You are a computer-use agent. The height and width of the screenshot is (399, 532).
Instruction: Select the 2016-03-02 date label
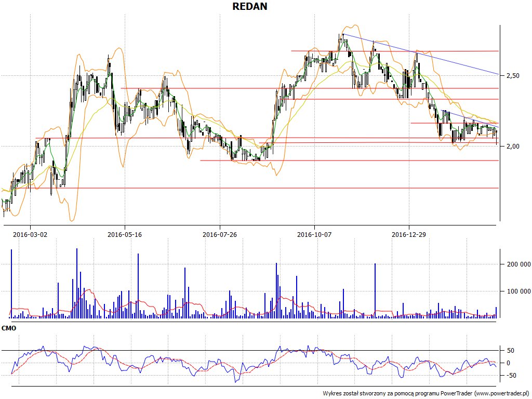point(30,234)
